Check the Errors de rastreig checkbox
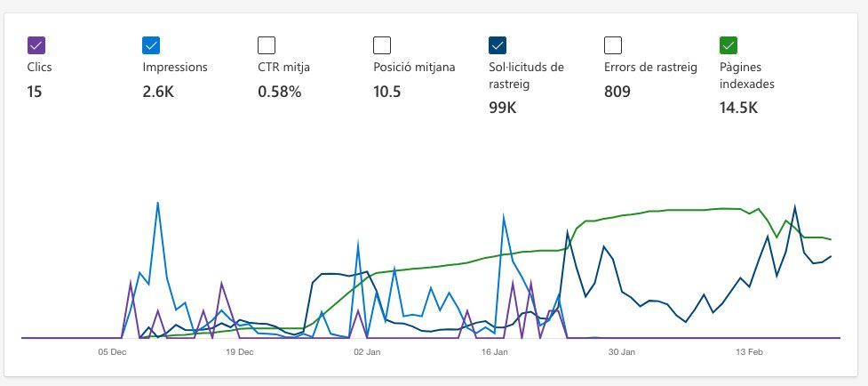Viewport: 868px width, 386px height. [x=613, y=44]
